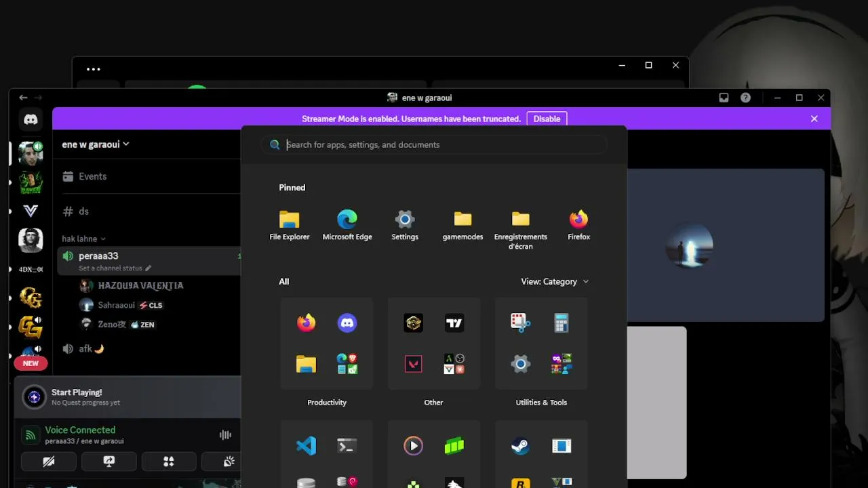The height and width of the screenshot is (488, 868).
Task: Open the Che Guevara portrait server
Action: click(x=31, y=240)
